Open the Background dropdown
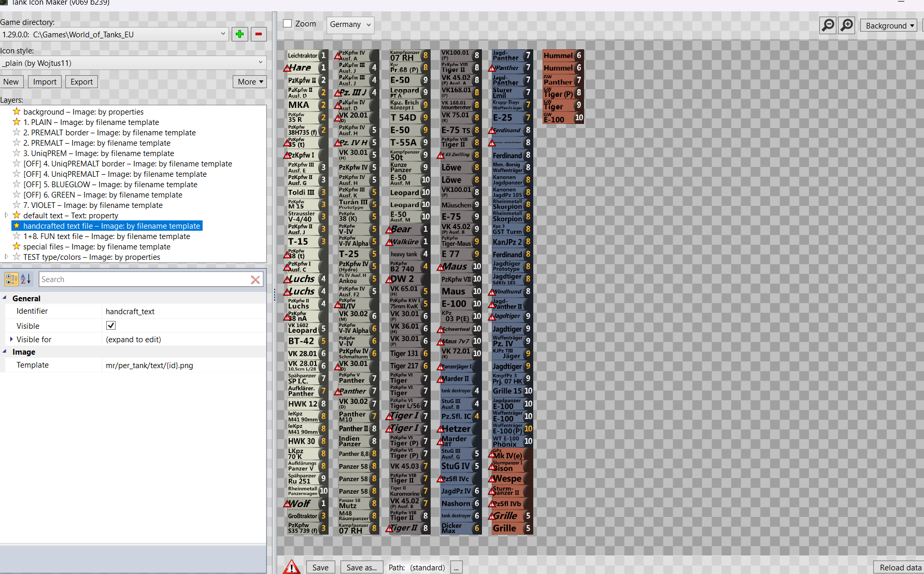Image resolution: width=924 pixels, height=574 pixels. 888,25
